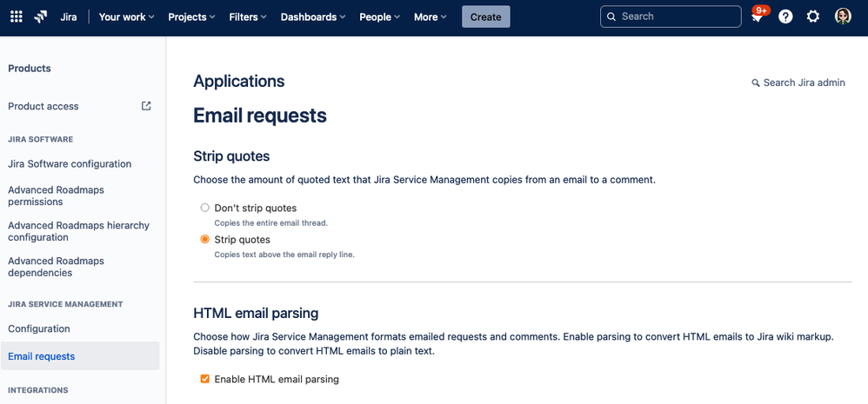Viewport: 868px width, 404px height.
Task: Click the Strip quotes section heading
Action: coord(231,156)
